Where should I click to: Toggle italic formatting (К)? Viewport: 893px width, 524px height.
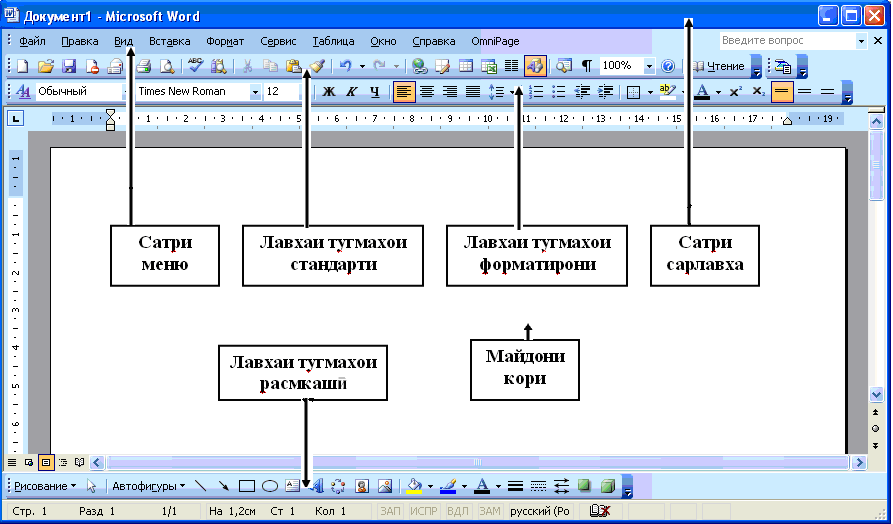pyautogui.click(x=351, y=92)
